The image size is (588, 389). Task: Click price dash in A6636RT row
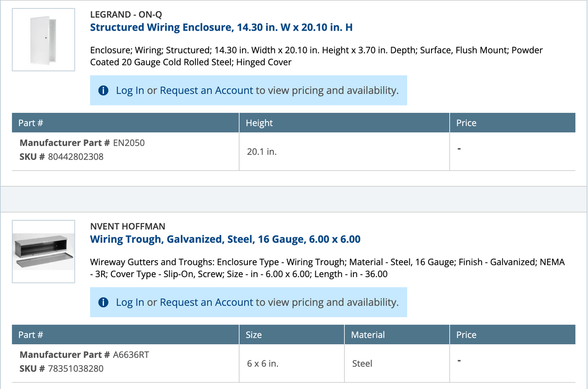coord(459,360)
